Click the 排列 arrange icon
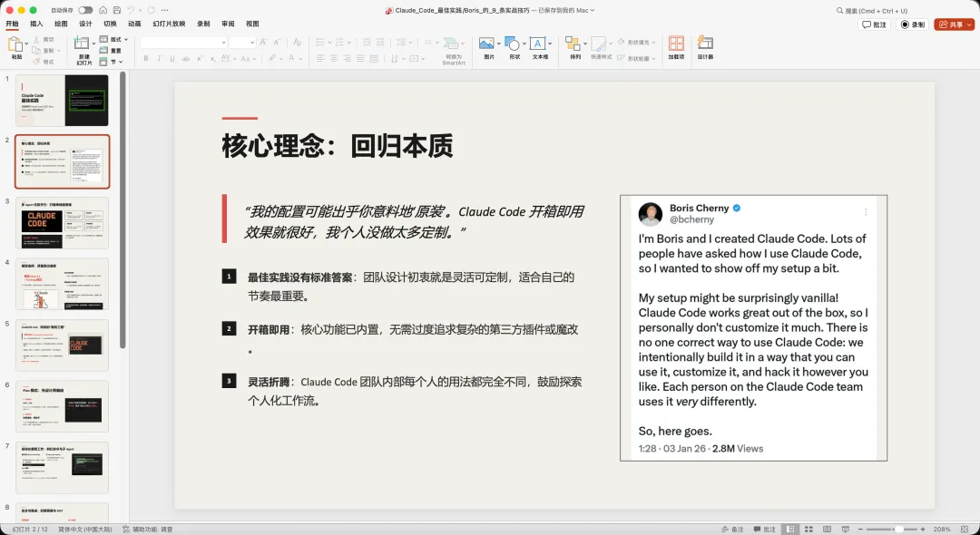Screen dimensions: 980x535 (572, 44)
